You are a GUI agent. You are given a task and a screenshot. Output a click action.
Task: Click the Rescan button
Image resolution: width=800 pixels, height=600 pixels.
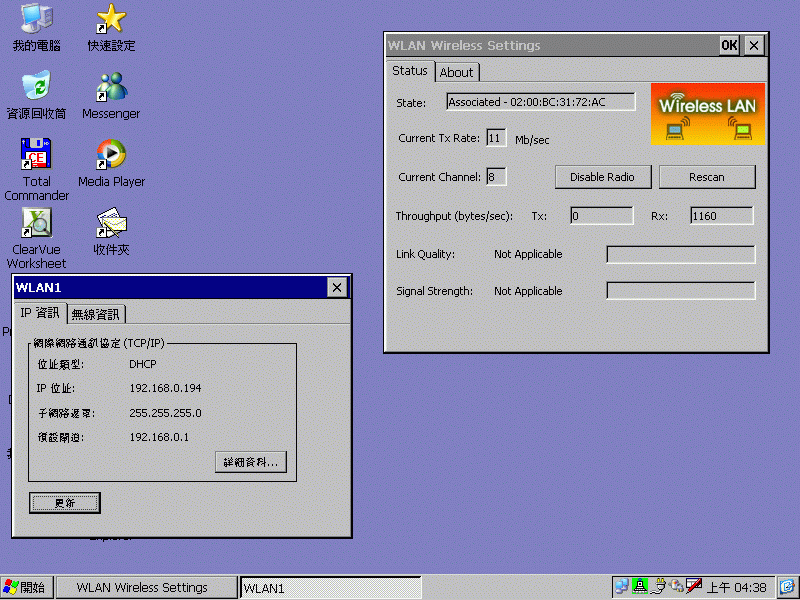(x=707, y=177)
